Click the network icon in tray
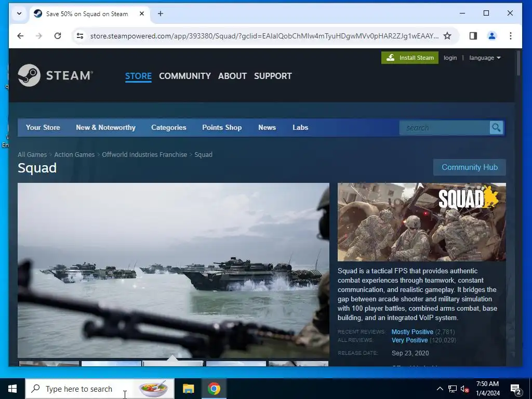This screenshot has width=532, height=399. click(453, 389)
